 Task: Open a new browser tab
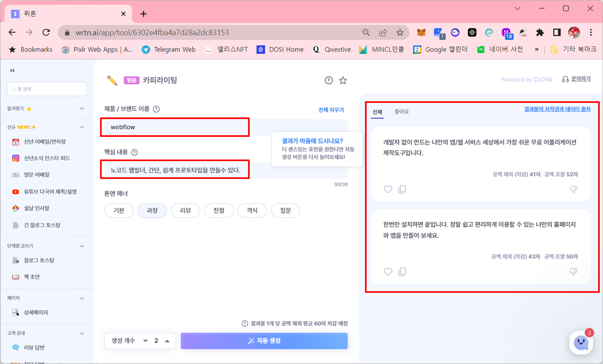(143, 14)
